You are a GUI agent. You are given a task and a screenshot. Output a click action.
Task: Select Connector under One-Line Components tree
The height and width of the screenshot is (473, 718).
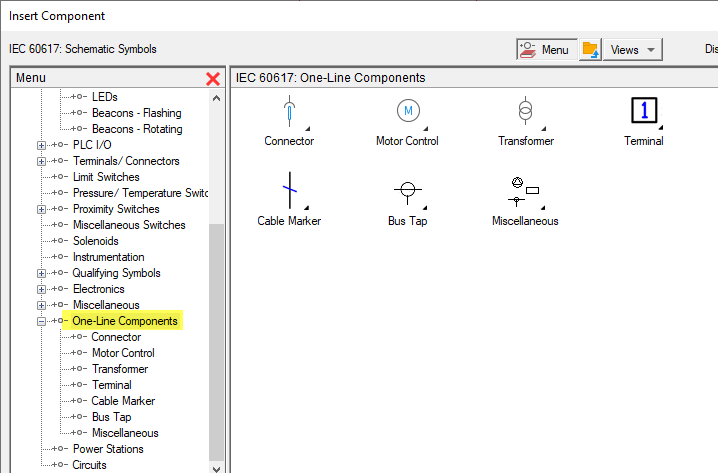(x=116, y=337)
